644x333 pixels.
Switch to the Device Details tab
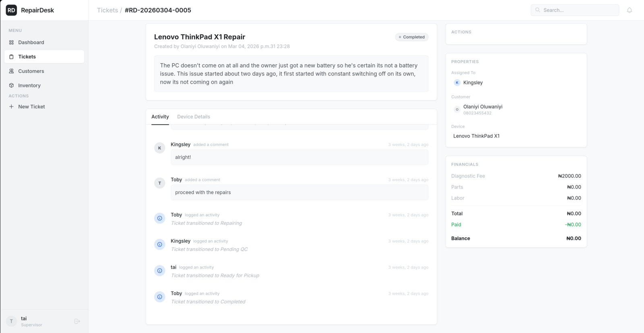(194, 117)
